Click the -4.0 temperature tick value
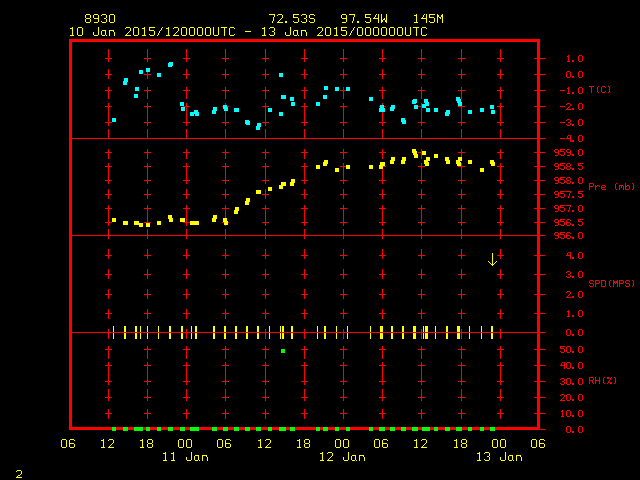Screen dimensions: 640x480 tap(571, 139)
